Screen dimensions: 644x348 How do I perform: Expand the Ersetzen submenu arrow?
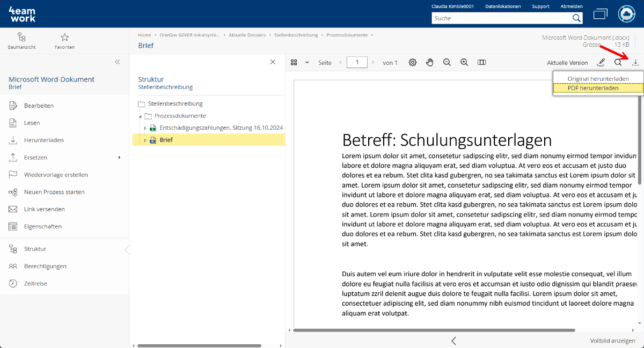click(x=119, y=158)
